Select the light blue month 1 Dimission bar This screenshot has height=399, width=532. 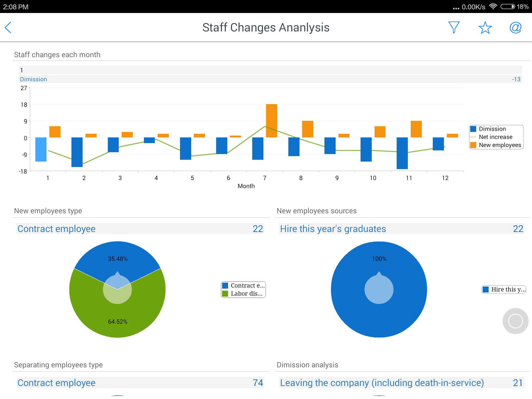[x=41, y=149]
